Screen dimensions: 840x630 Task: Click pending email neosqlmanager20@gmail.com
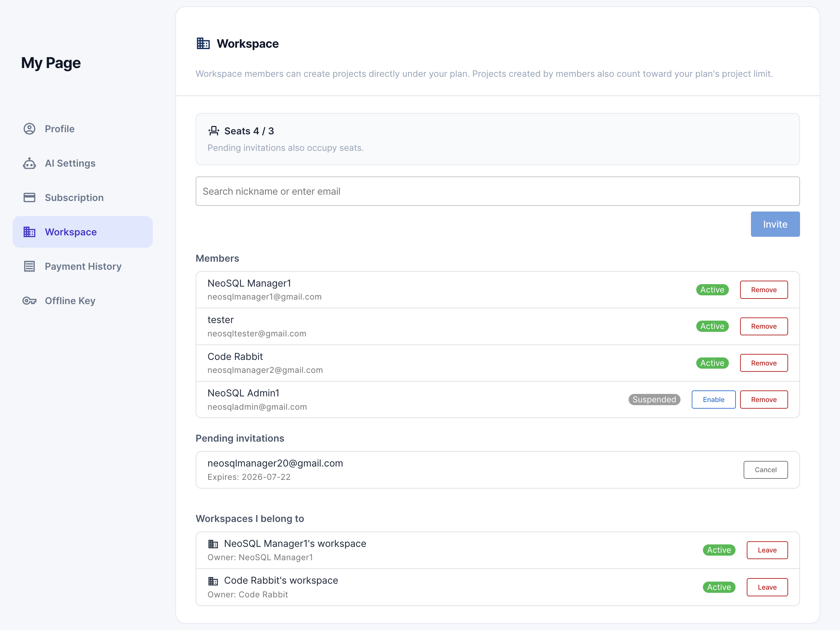[275, 464]
